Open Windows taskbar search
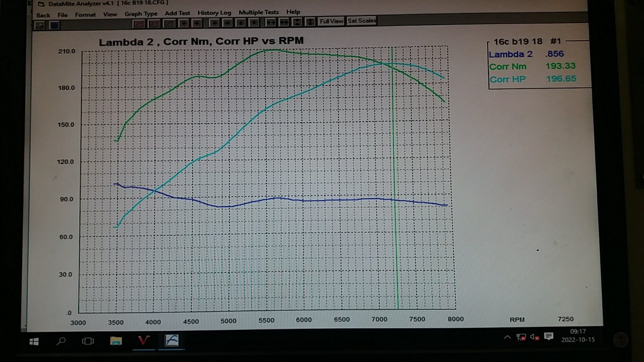644x362 pixels. tap(61, 341)
